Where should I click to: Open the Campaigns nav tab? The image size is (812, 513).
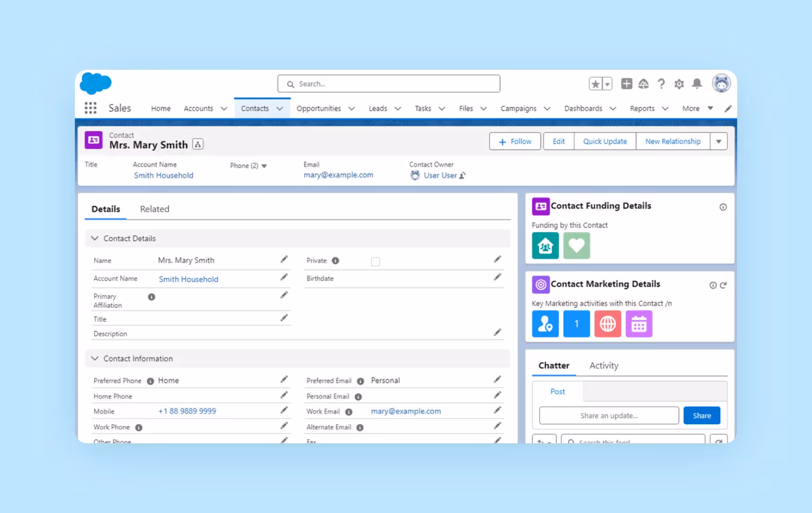519,109
